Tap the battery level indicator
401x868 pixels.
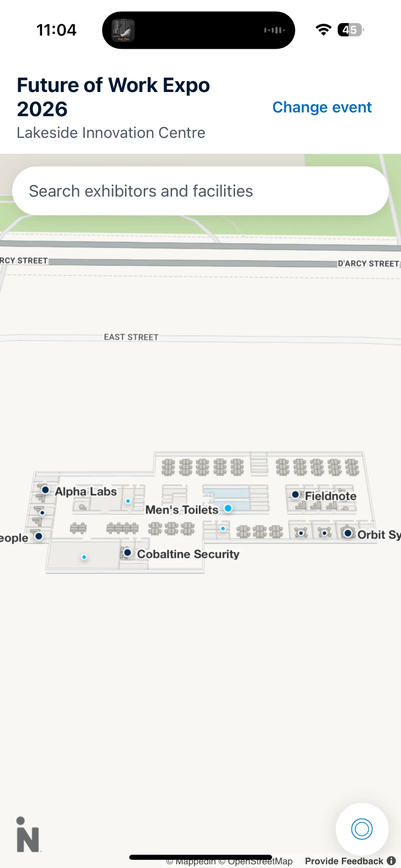pyautogui.click(x=351, y=30)
